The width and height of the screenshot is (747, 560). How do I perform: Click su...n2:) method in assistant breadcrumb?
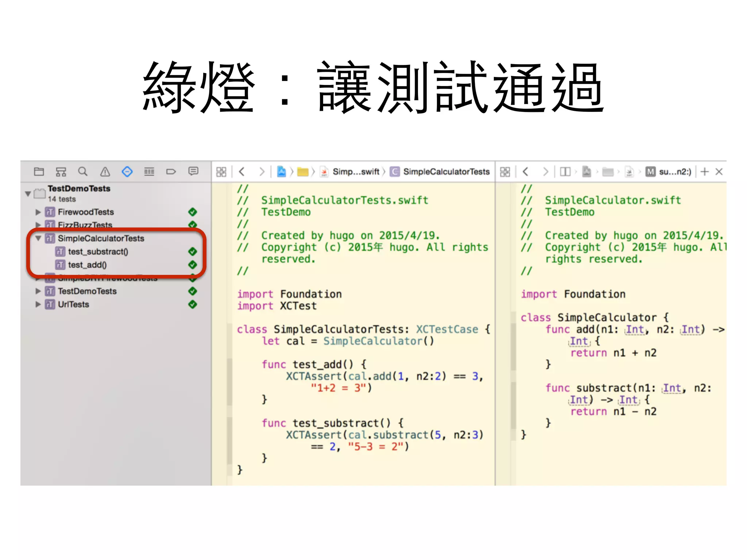point(669,172)
